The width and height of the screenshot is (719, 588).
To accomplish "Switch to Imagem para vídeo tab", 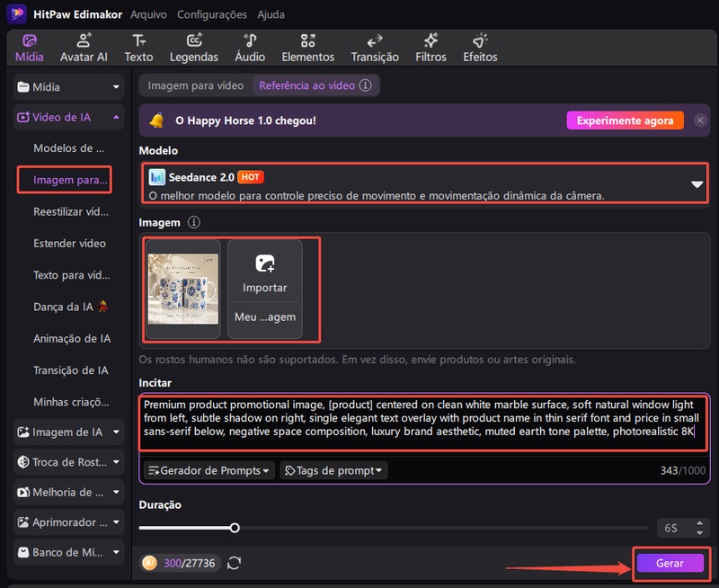I will click(196, 85).
